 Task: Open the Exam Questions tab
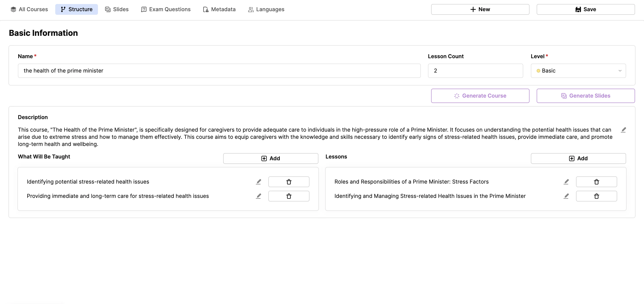166,9
